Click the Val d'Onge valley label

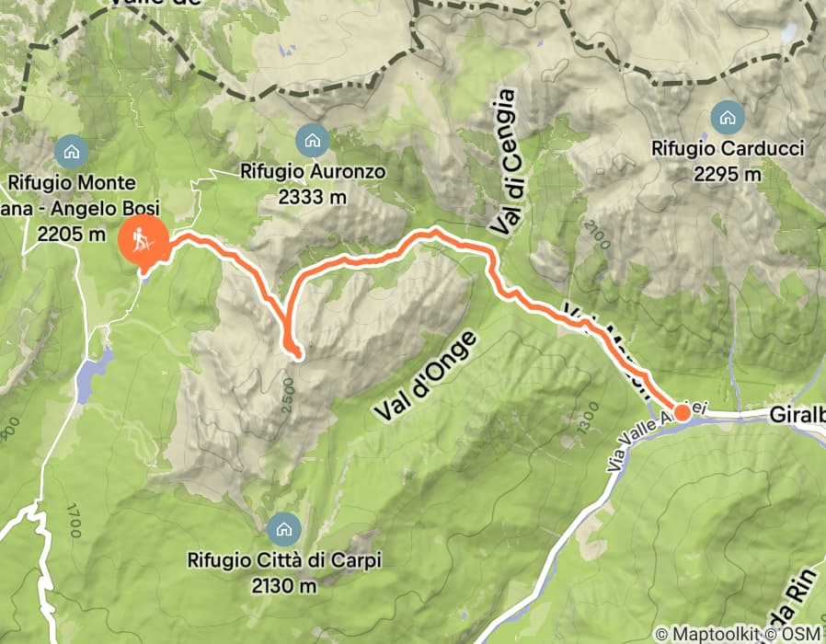(427, 374)
